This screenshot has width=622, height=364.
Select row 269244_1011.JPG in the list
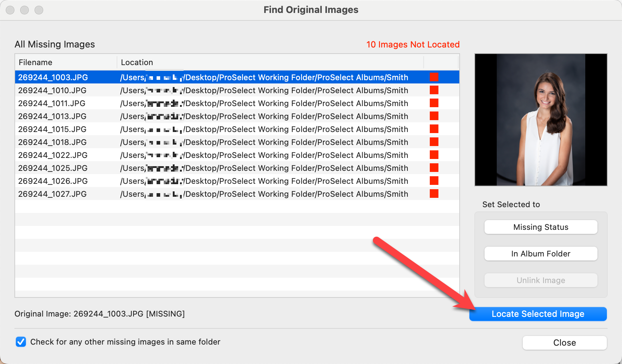point(52,104)
